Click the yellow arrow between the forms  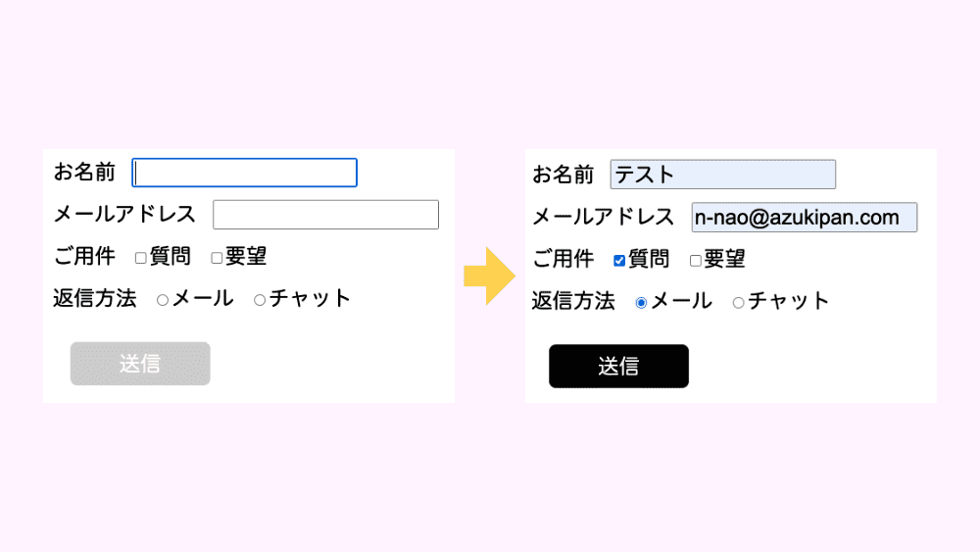click(x=489, y=276)
